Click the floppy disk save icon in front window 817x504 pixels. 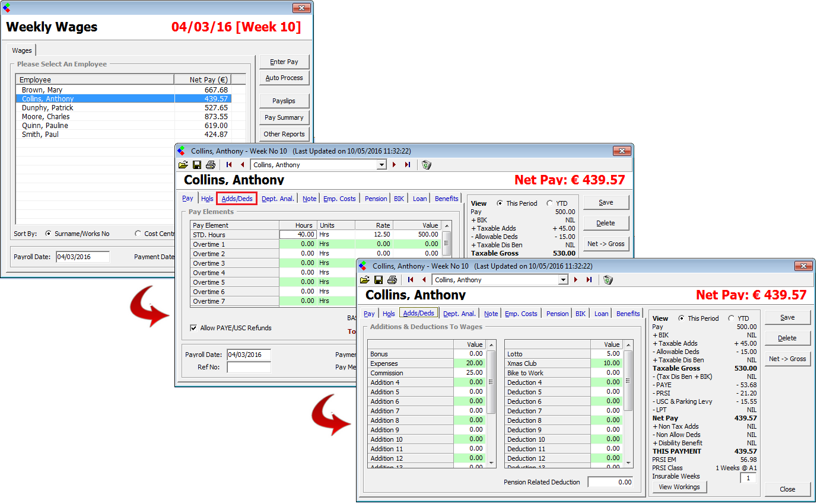(x=379, y=280)
